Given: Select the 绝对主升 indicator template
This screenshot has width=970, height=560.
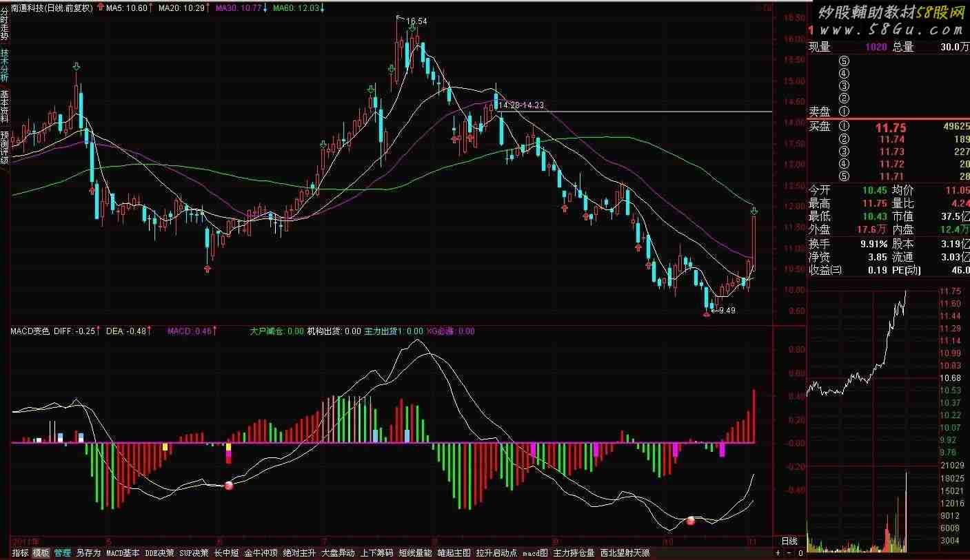Looking at the screenshot, I should [299, 552].
